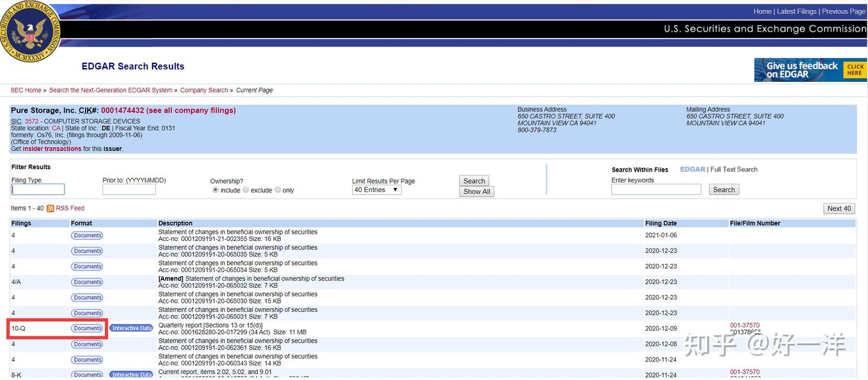Click Search button next to keywords field
This screenshot has height=380, width=868.
click(x=724, y=190)
